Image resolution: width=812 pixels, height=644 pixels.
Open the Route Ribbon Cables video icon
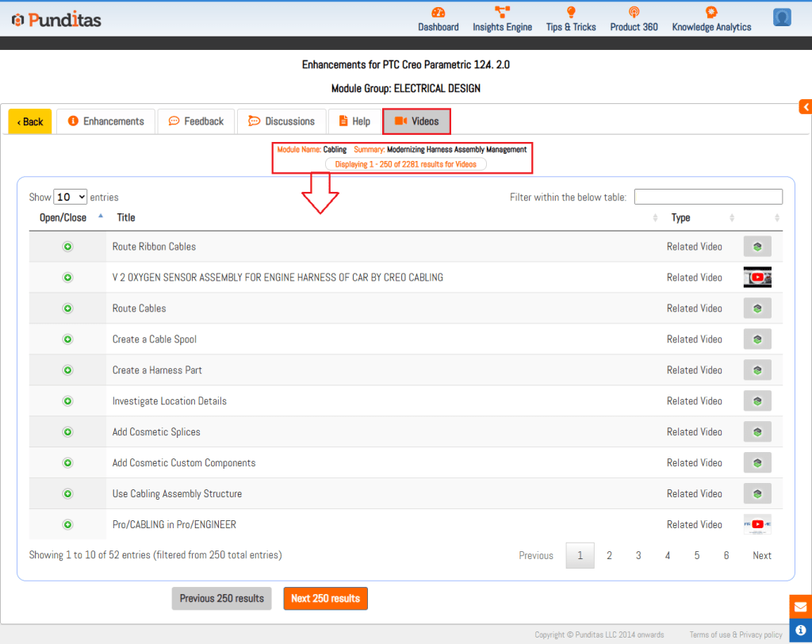tap(757, 247)
